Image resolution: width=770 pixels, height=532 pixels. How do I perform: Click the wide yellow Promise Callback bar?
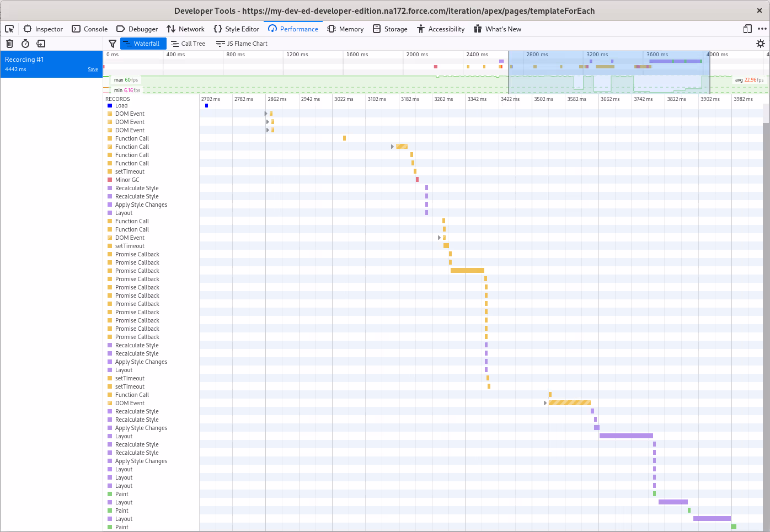pos(467,271)
